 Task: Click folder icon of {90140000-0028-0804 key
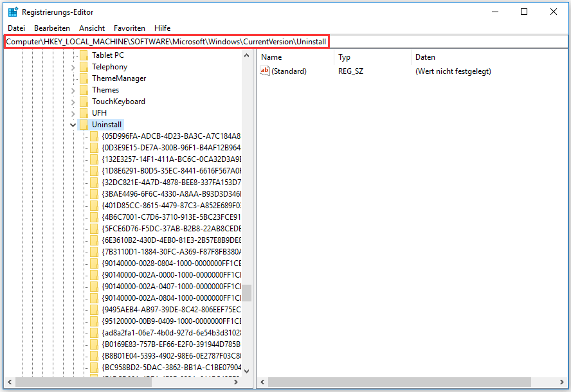click(x=94, y=263)
